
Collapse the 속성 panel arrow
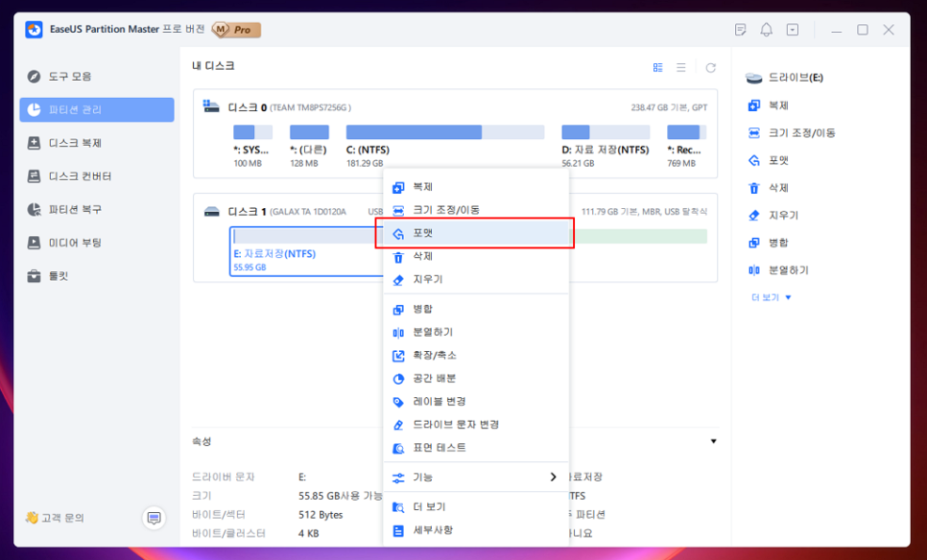pyautogui.click(x=713, y=441)
